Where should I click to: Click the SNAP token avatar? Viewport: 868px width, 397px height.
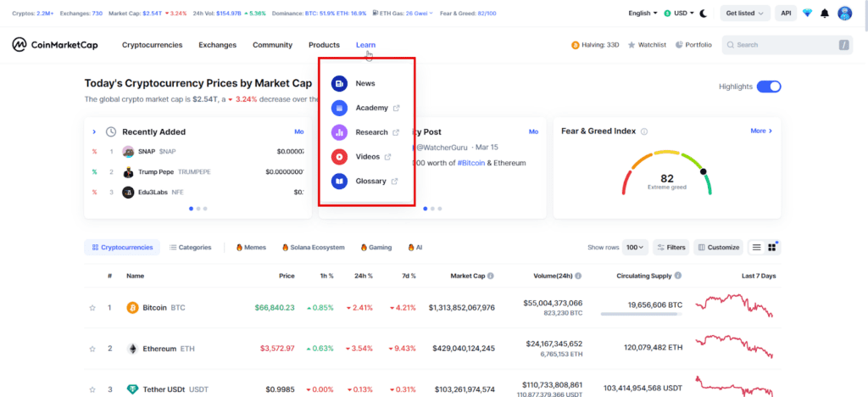pyautogui.click(x=129, y=151)
